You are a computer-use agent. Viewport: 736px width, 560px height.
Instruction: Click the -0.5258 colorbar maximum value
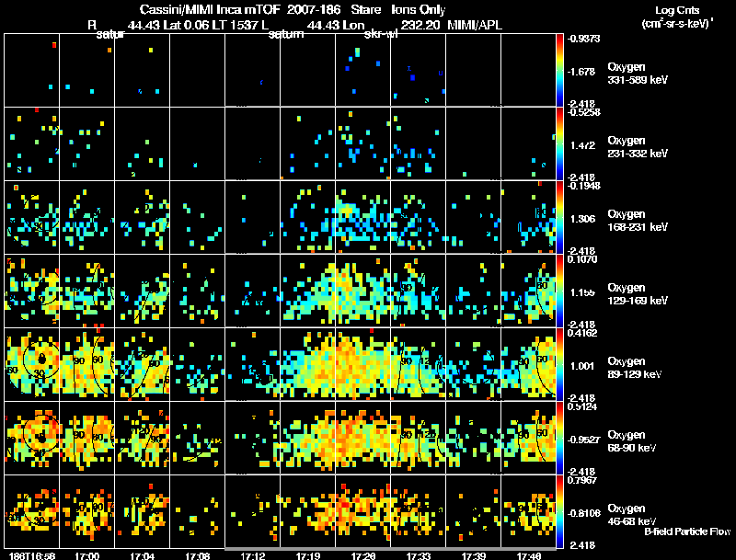pos(583,112)
